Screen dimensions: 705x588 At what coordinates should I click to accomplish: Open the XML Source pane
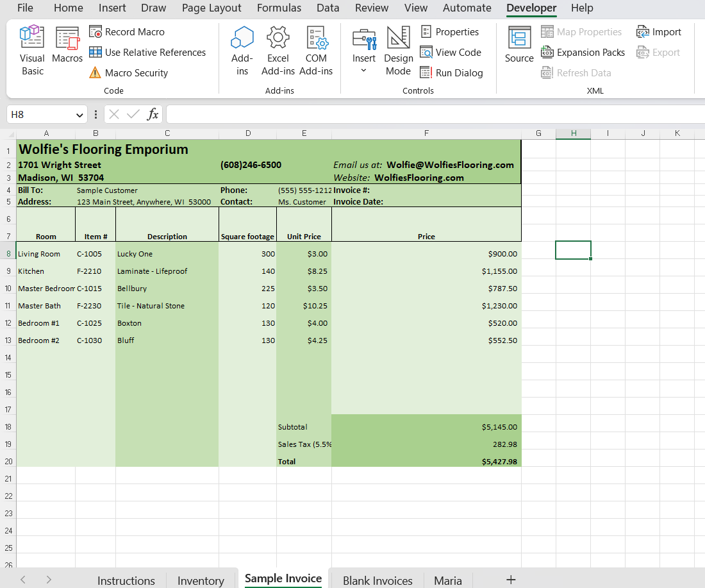[x=519, y=44]
